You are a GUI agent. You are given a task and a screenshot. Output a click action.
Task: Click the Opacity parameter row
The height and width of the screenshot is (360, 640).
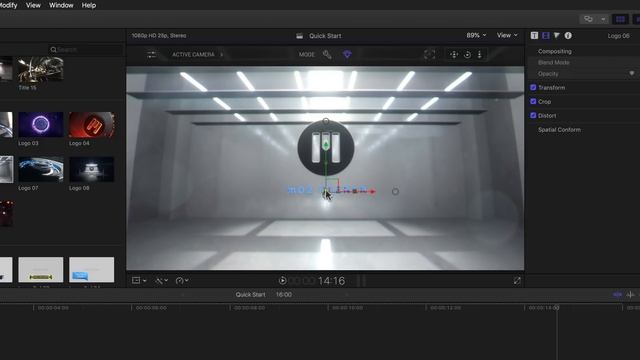point(584,74)
